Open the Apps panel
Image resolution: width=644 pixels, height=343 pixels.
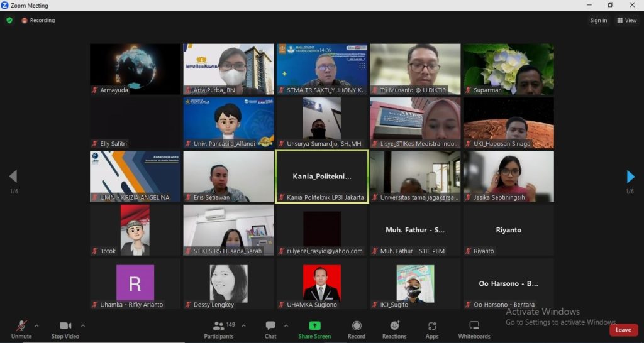[x=432, y=330]
